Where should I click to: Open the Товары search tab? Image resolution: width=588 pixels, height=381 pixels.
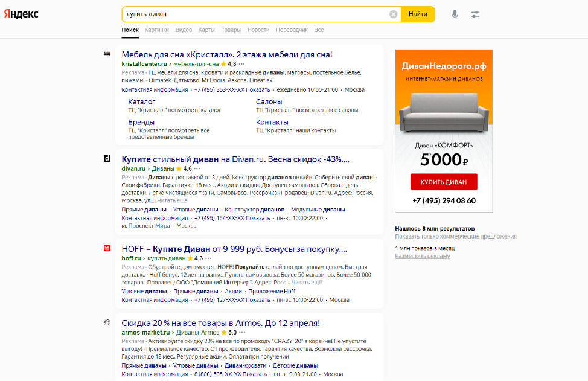coord(231,30)
